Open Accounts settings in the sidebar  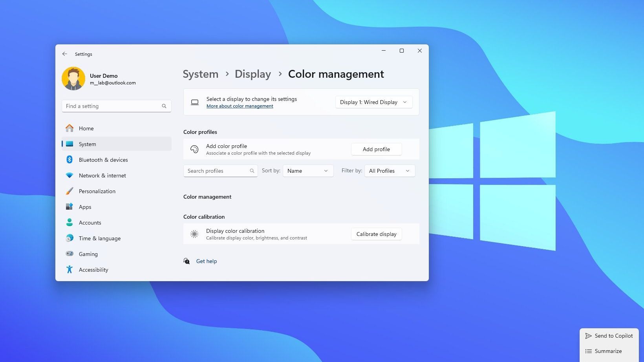[x=117, y=223]
